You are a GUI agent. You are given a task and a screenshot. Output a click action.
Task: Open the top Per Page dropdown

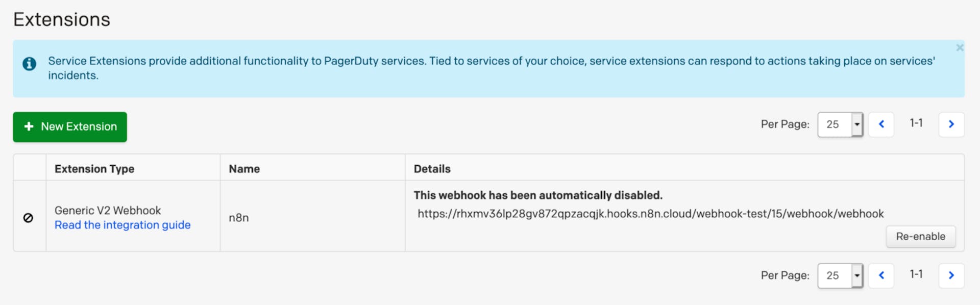click(x=840, y=124)
